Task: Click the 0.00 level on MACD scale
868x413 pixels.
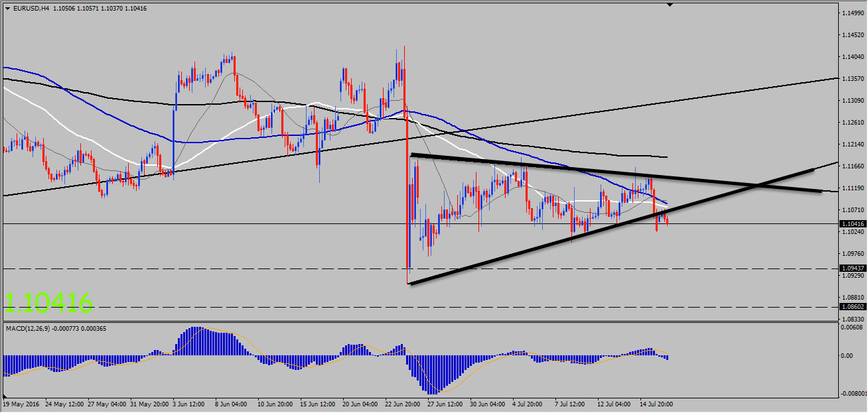Action: 847,356
